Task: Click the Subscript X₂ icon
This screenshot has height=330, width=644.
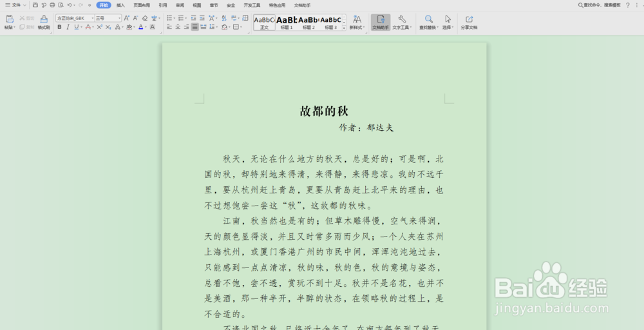Action: (108, 26)
